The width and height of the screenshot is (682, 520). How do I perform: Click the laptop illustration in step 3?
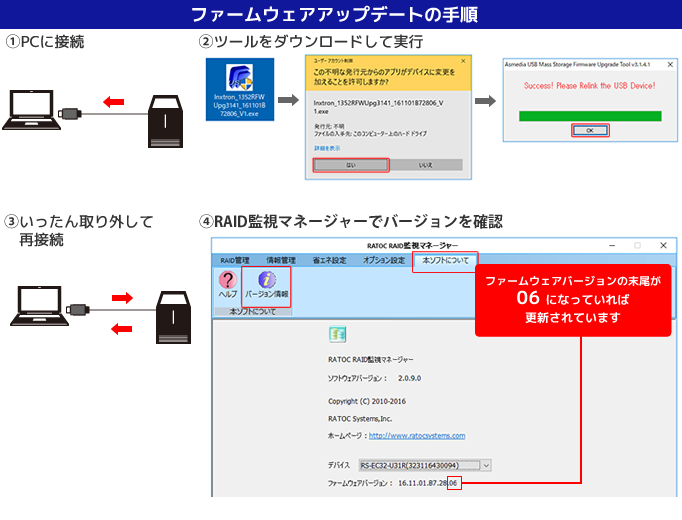[x=40, y=306]
